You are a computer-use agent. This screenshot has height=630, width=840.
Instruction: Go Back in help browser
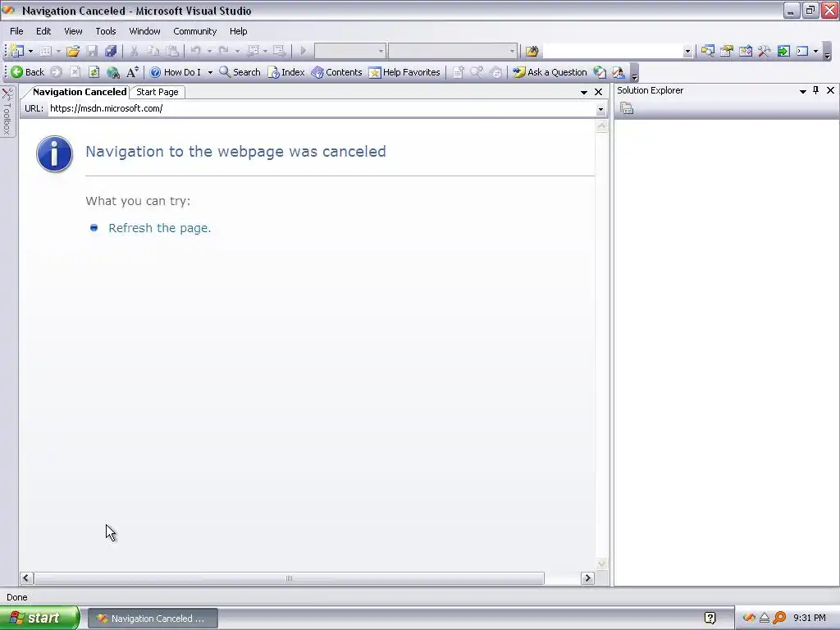(27, 72)
